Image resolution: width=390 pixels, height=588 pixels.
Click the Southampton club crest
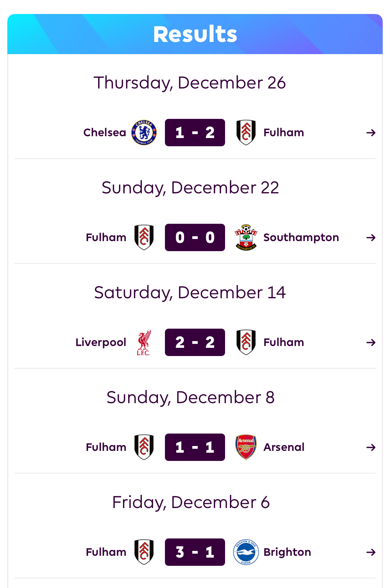[x=246, y=237]
